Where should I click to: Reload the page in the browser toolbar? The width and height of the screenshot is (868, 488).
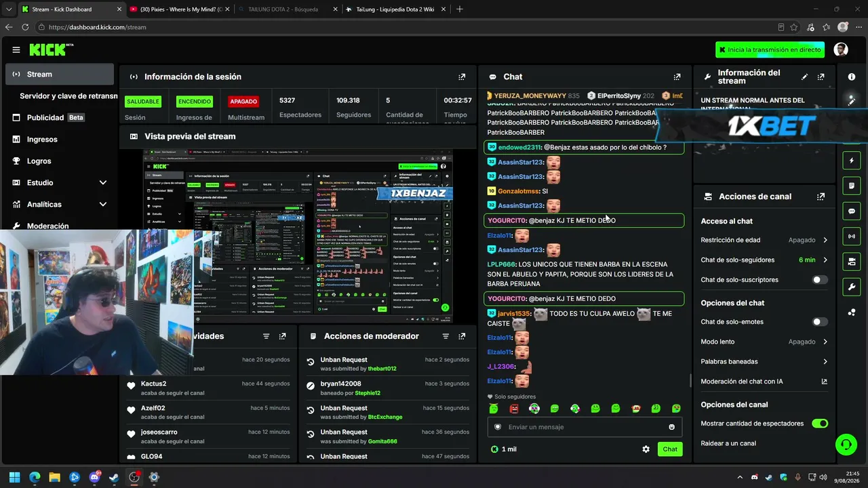(x=25, y=27)
